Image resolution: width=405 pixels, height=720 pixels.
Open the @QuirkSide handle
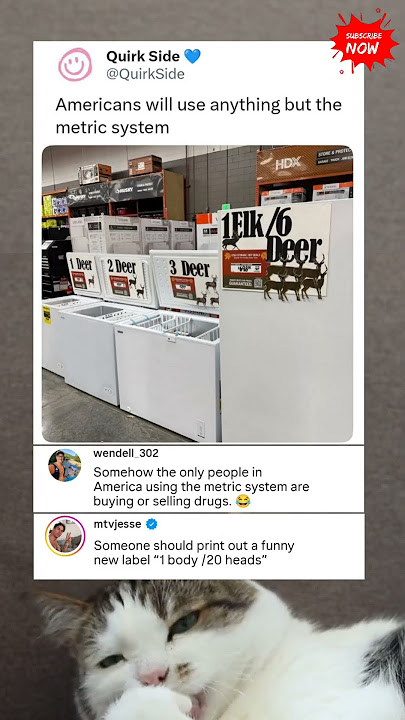point(146,74)
